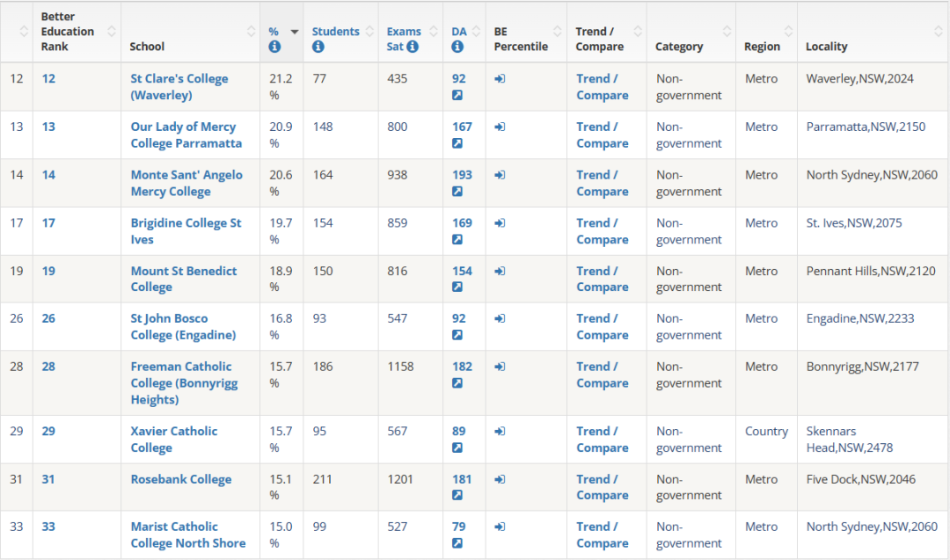The image size is (950, 560).
Task: Click info icon under the Students header
Action: point(318,47)
